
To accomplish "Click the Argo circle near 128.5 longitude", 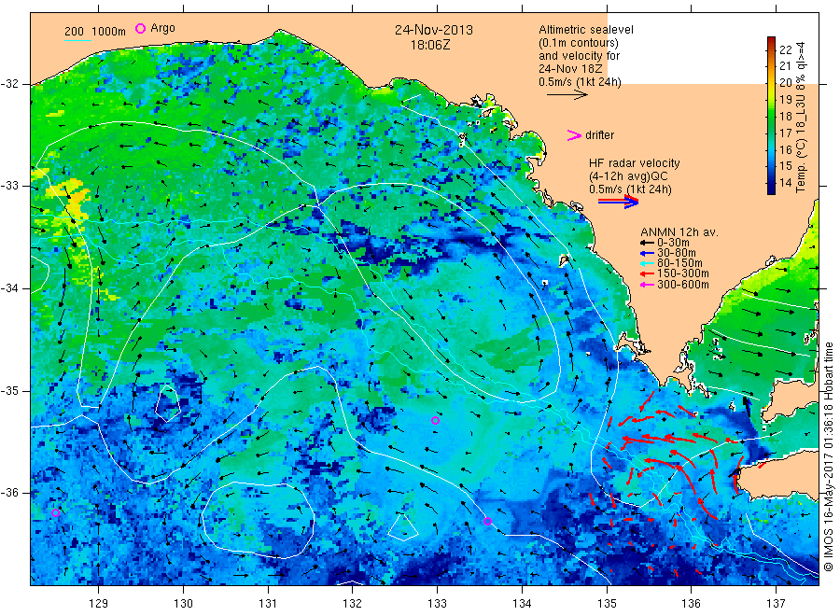I will [55, 512].
